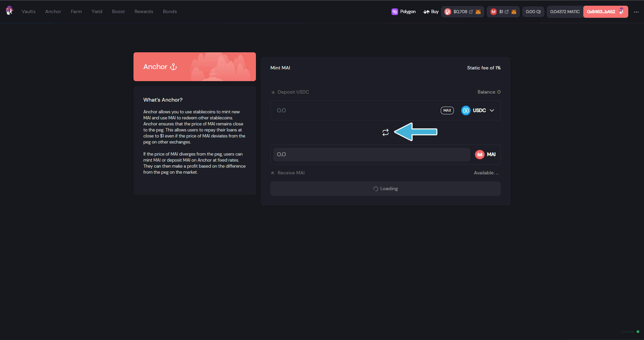This screenshot has height=340, width=644.
Task: Open the Farm menu item
Action: pos(76,11)
